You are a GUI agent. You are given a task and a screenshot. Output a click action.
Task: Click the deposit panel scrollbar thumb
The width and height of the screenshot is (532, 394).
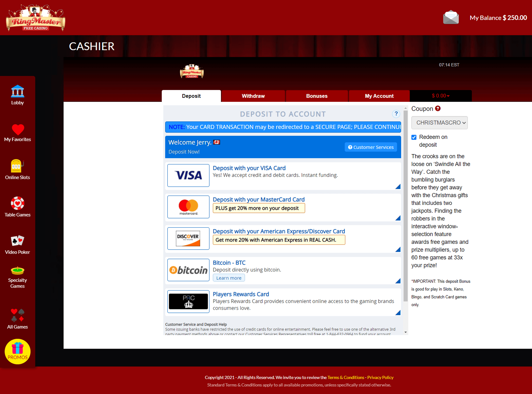(406, 206)
